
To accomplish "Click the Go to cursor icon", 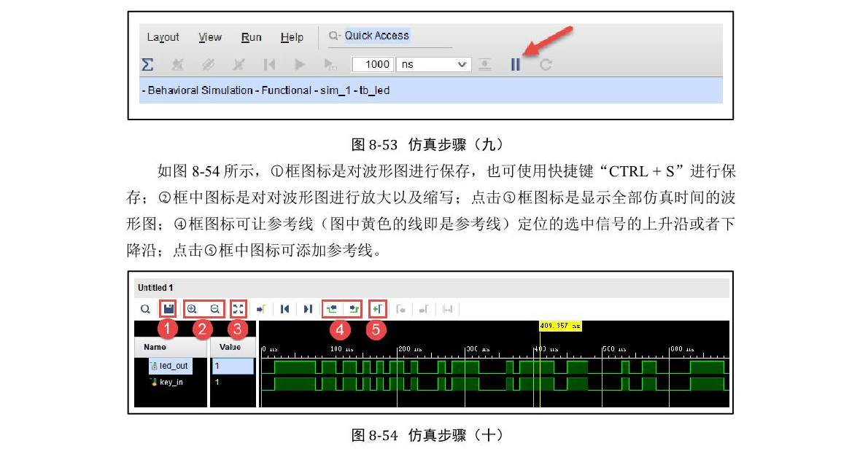I will (x=261, y=309).
